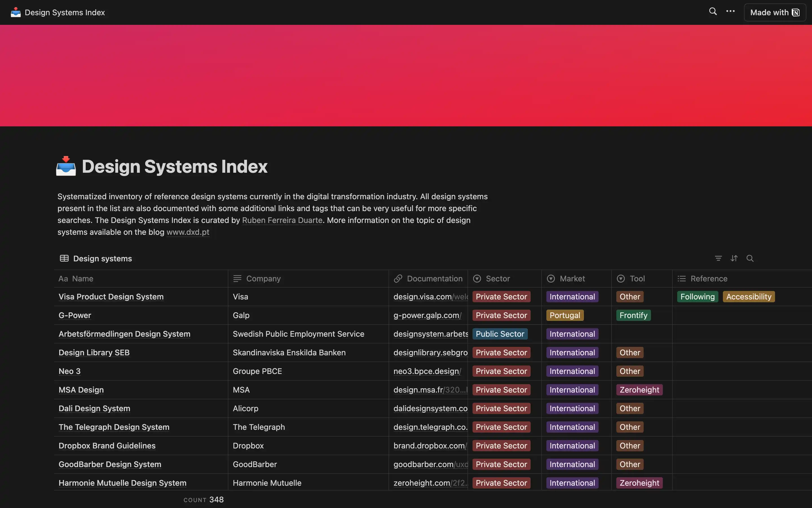Open the Neo 3 entry

coord(69,371)
